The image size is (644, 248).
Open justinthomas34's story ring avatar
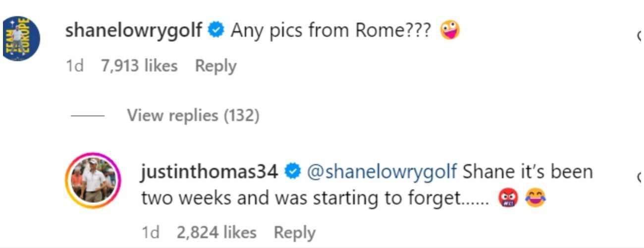pyautogui.click(x=93, y=180)
